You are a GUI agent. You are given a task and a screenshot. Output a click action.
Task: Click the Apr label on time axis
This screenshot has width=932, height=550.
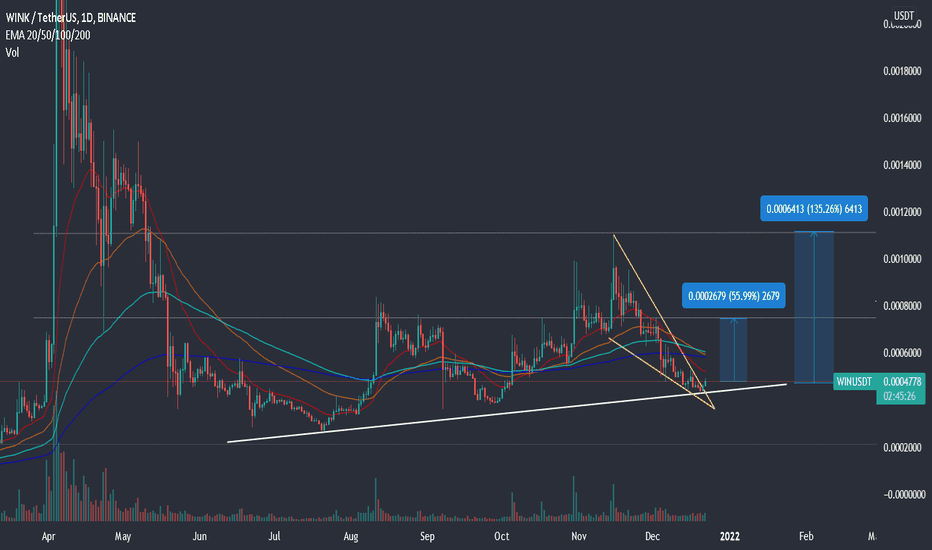click(x=49, y=536)
